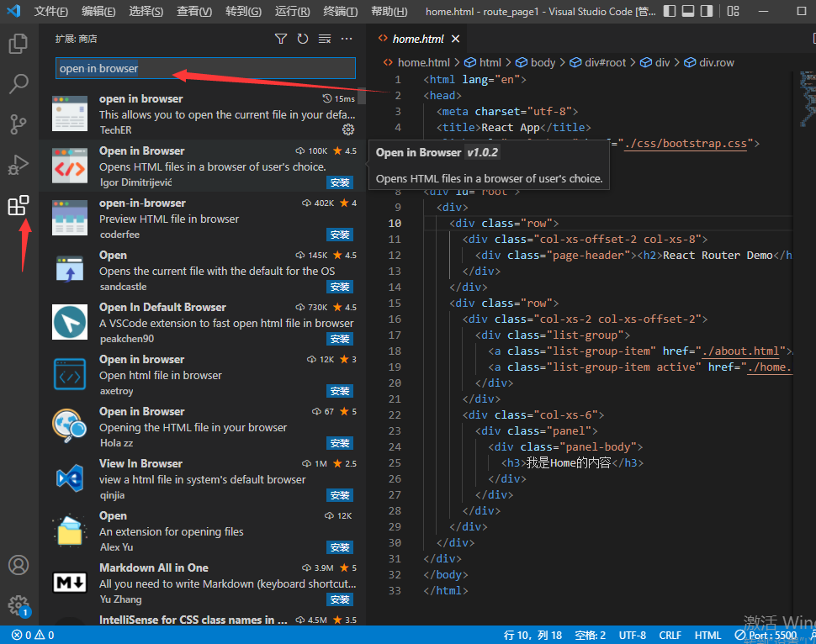Viewport: 816px width, 644px height.
Task: Click line number 10 in gutter
Action: click(x=395, y=223)
